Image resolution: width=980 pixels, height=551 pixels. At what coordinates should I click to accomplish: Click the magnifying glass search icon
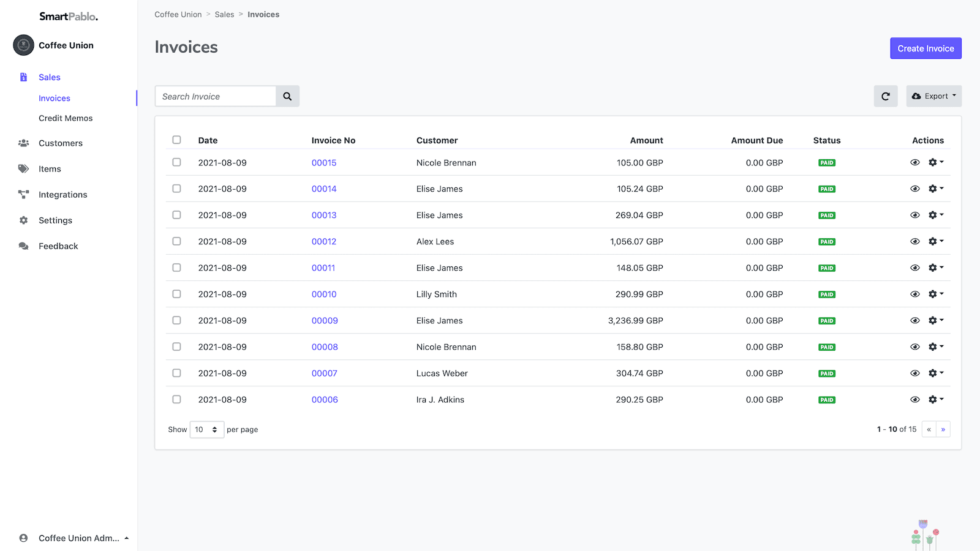(287, 96)
